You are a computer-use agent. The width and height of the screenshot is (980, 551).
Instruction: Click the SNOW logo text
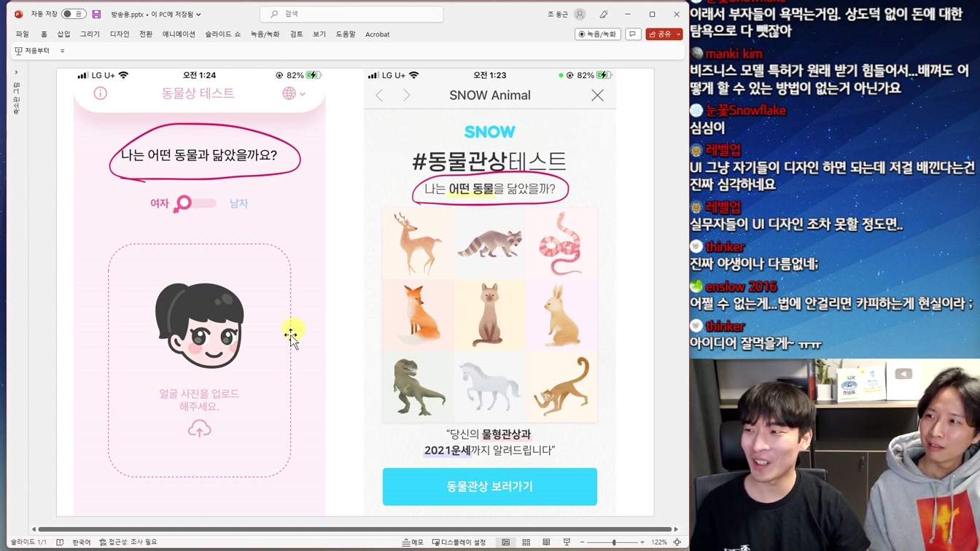[x=490, y=132]
